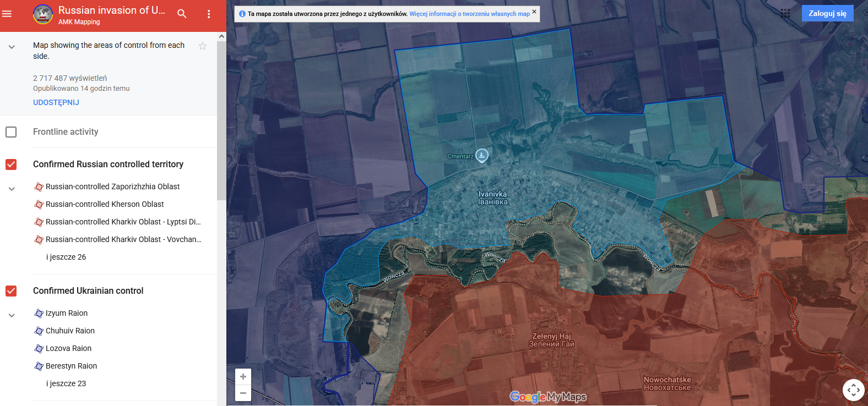Show 26 more Russian-controlled items

click(x=66, y=257)
